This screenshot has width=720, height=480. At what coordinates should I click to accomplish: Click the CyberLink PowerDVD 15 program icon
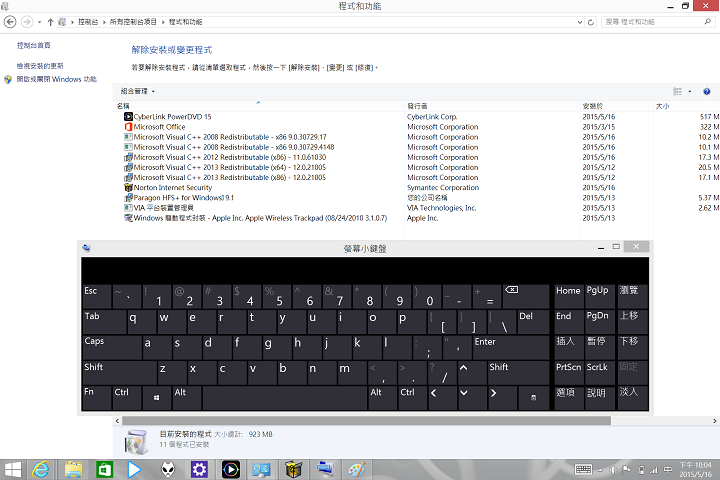pos(128,117)
